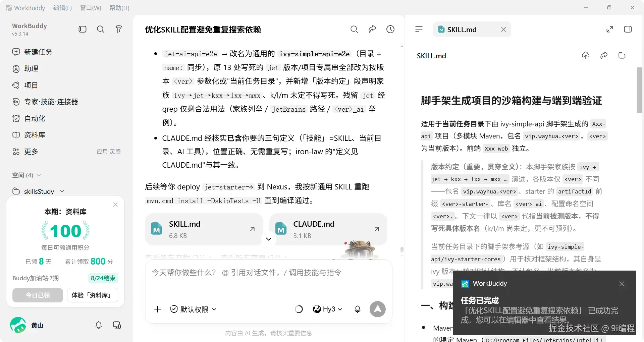Toggle the right preview panel layout
The width and height of the screenshot is (644, 342).
[x=628, y=29]
